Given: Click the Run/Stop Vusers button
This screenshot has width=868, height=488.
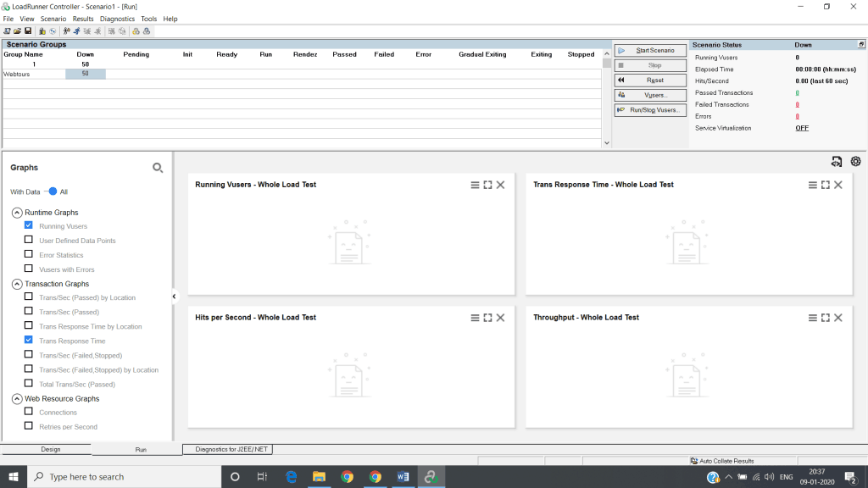Looking at the screenshot, I should [650, 110].
